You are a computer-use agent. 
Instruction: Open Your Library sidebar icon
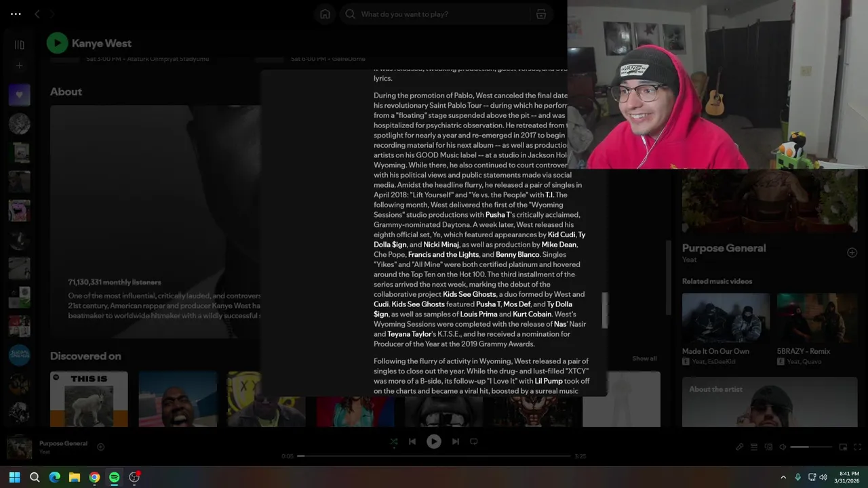pos(19,45)
